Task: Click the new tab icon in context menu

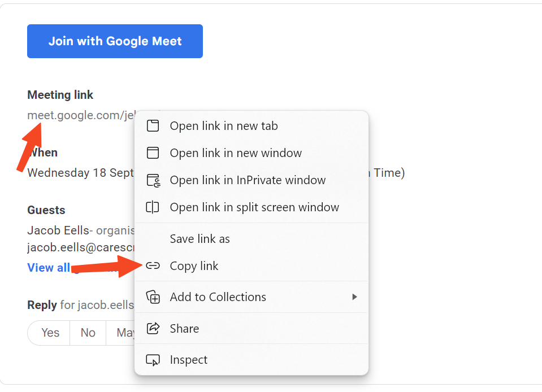Action: coord(153,126)
